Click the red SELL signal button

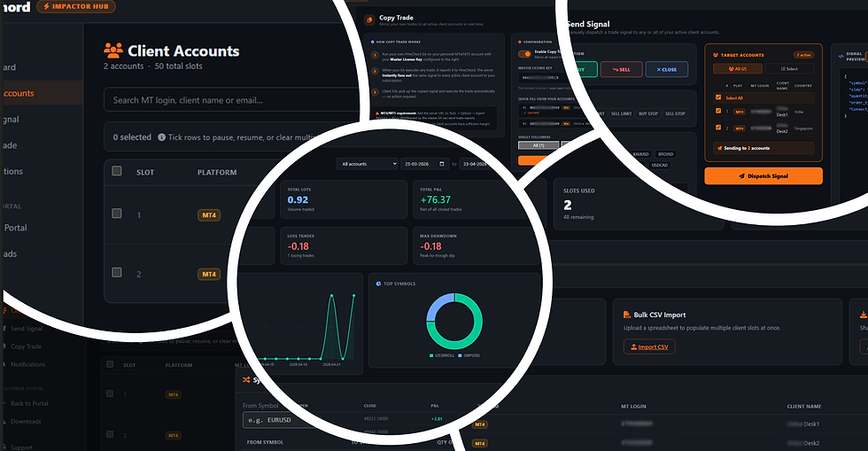coord(621,69)
